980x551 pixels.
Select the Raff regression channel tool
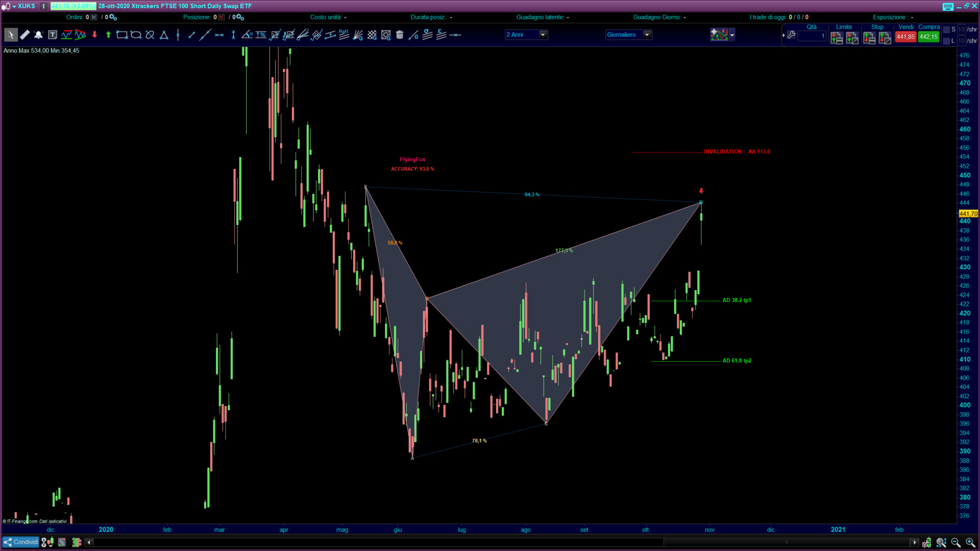point(344,35)
